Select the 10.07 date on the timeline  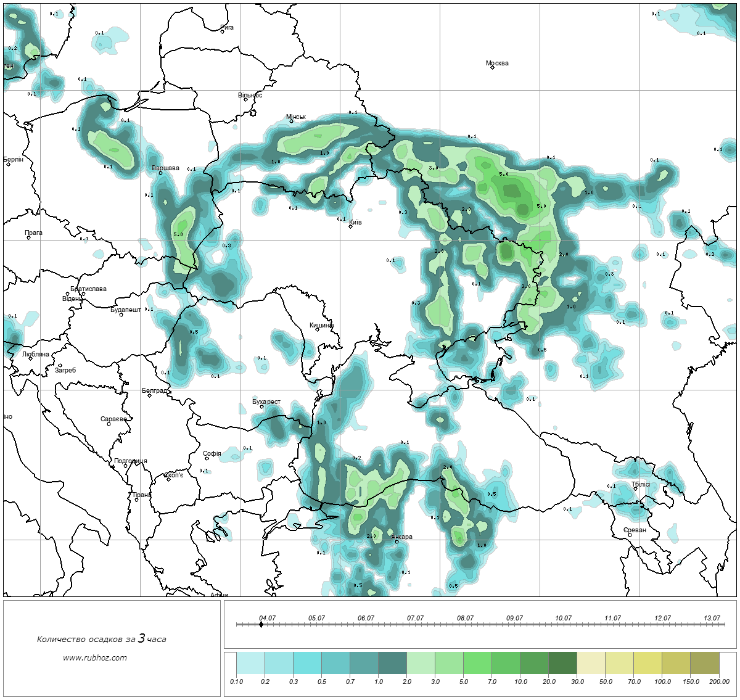click(x=563, y=618)
